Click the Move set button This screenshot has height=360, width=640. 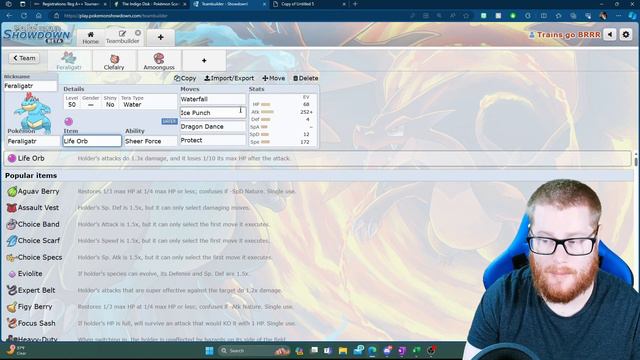(x=273, y=78)
